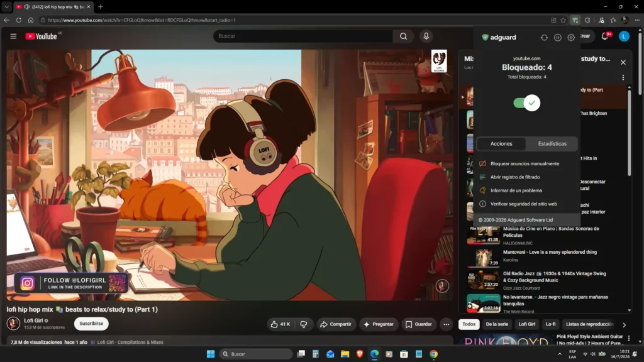Open the mix playlist options menu
Viewport: 644px width, 362px height.
pos(623,77)
